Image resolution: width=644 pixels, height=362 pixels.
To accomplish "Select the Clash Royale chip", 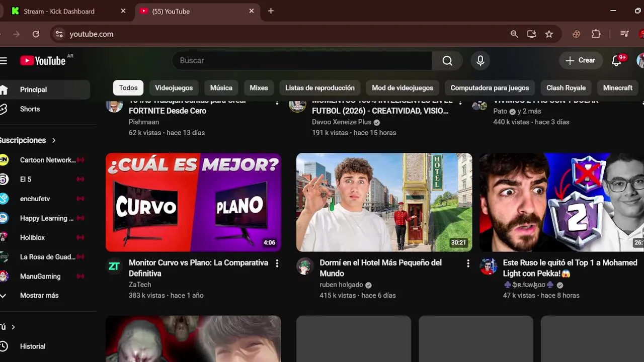I will pos(566,88).
